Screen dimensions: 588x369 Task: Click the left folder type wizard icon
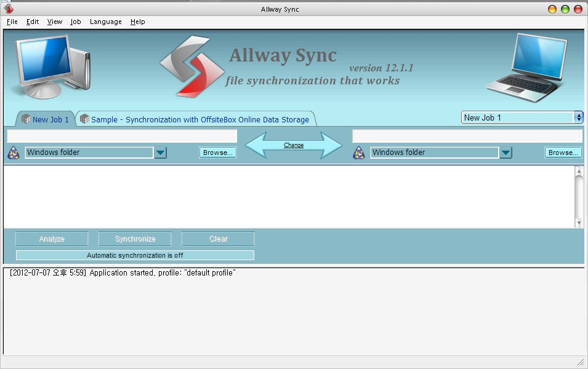(x=14, y=153)
